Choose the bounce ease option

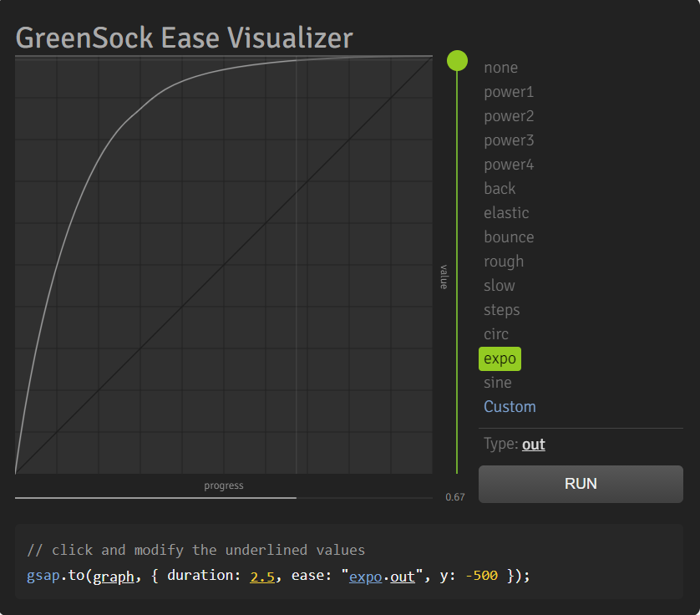coord(509,237)
